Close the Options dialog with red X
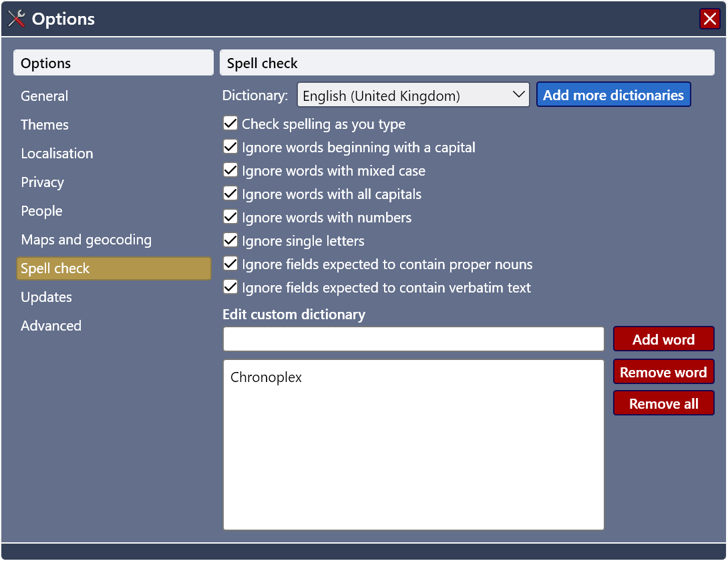The width and height of the screenshot is (728, 561). click(x=709, y=19)
